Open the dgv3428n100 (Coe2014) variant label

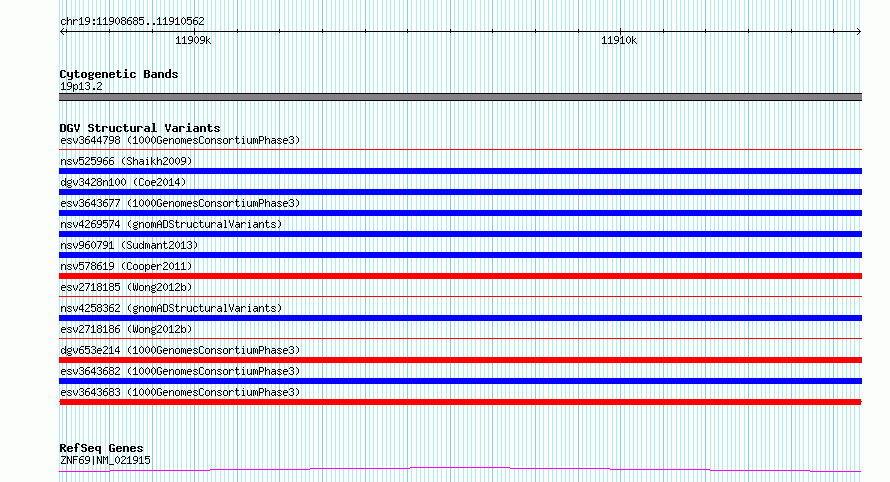(123, 182)
